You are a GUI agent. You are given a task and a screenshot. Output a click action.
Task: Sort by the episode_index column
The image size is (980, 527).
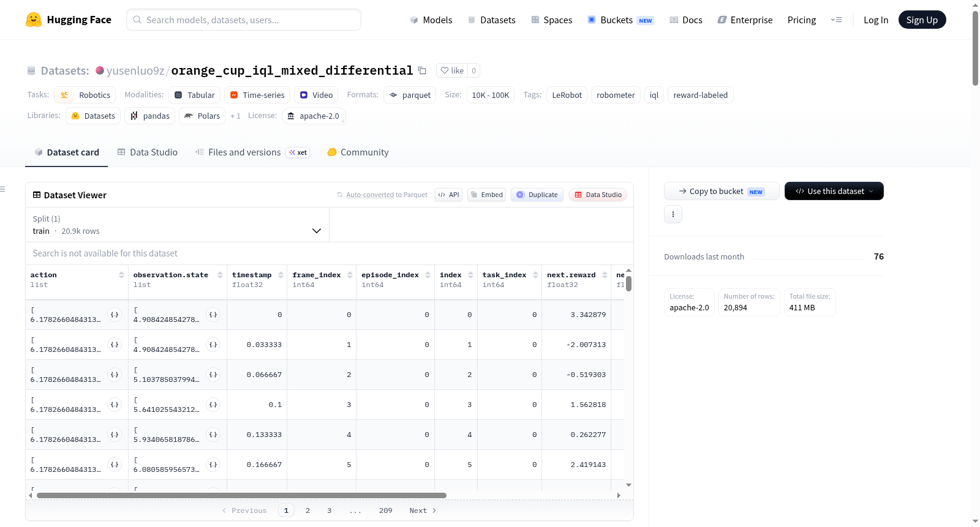tap(428, 275)
